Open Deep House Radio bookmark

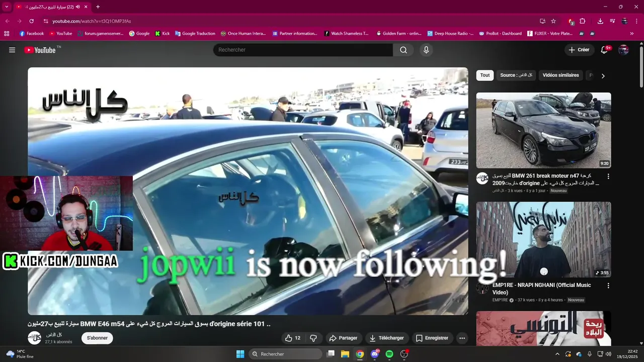point(450,34)
